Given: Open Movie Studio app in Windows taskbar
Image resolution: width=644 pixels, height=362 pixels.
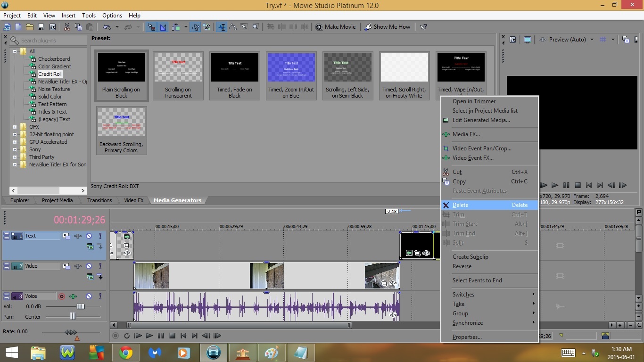Looking at the screenshot, I should [x=214, y=353].
